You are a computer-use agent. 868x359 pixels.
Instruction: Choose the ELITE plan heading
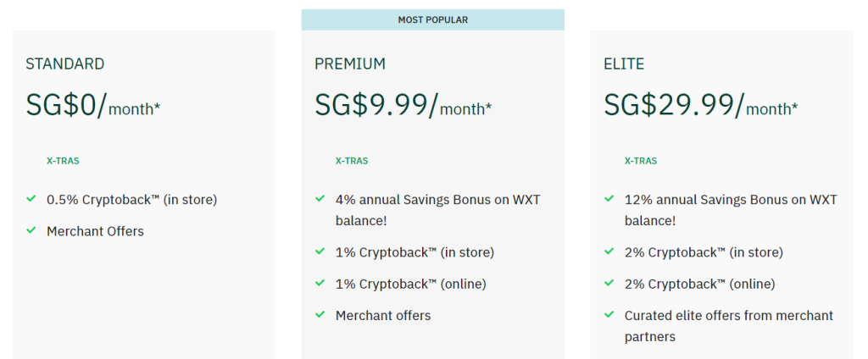[x=624, y=64]
